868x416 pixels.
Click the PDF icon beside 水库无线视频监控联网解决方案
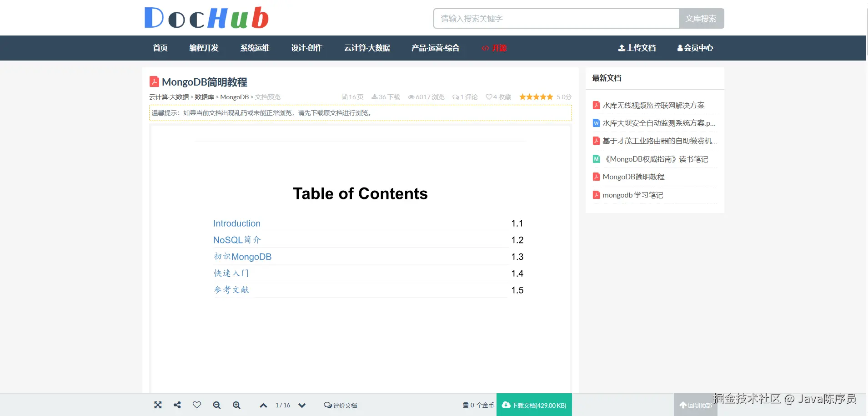point(596,106)
